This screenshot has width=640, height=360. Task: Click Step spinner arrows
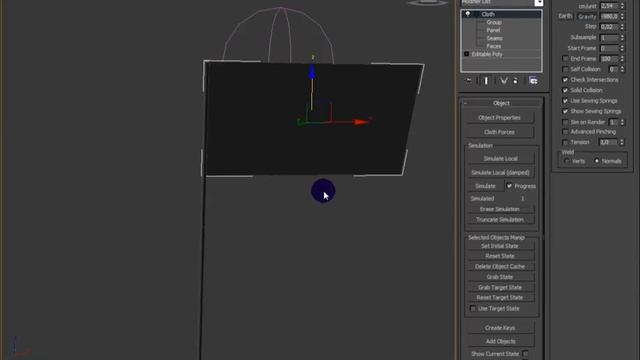click(622, 27)
